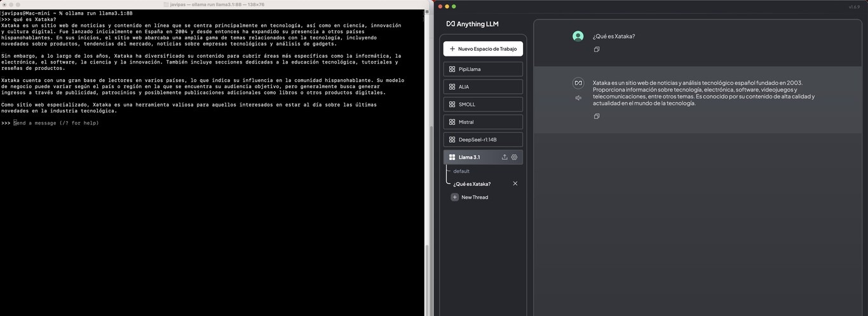Open the '¿Qué es Xataka?' thread
Image resolution: width=868 pixels, height=316 pixels.
point(472,184)
